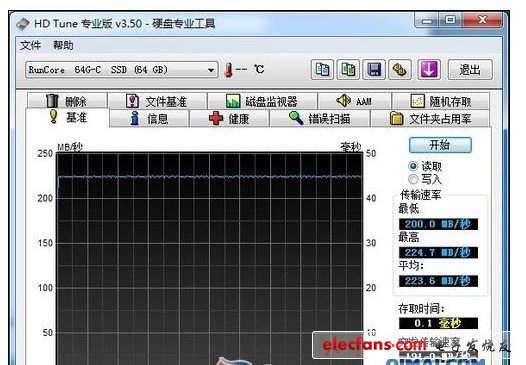The width and height of the screenshot is (526, 365).
Task: Switch to the 随机存取 random access tab
Action: [x=440, y=101]
